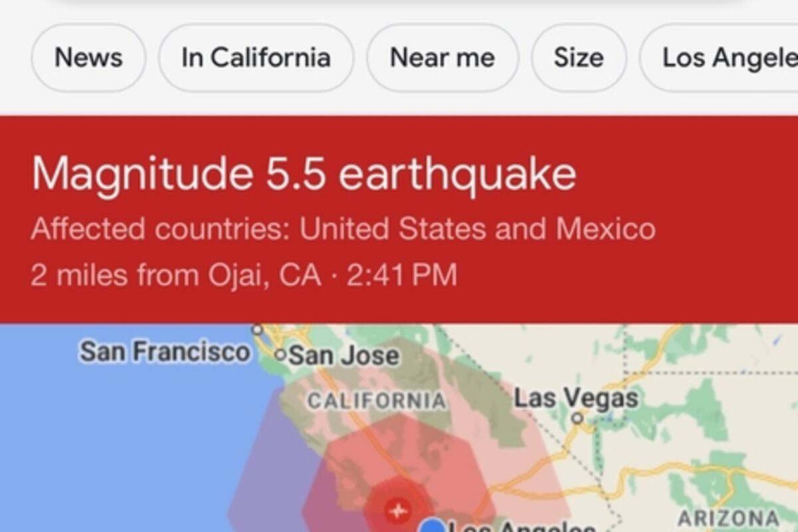This screenshot has width=798, height=532.
Task: Click the ARIZONA state label on map
Action: [728, 518]
